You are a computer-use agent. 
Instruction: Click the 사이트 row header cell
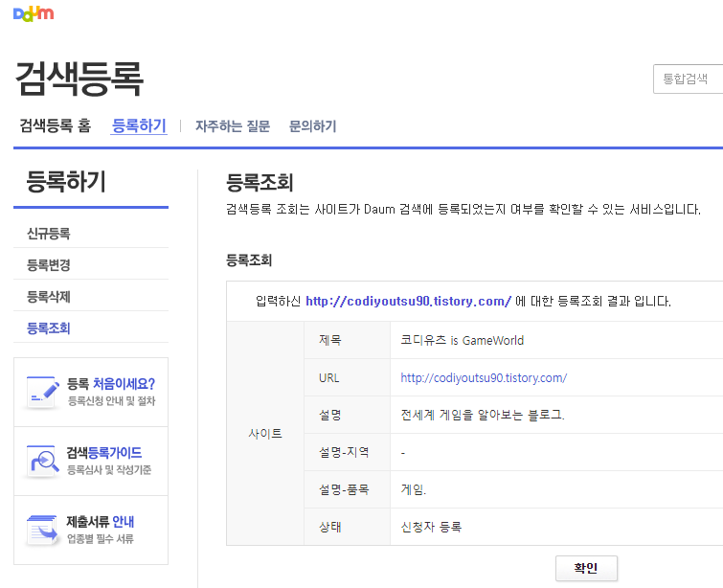point(265,434)
